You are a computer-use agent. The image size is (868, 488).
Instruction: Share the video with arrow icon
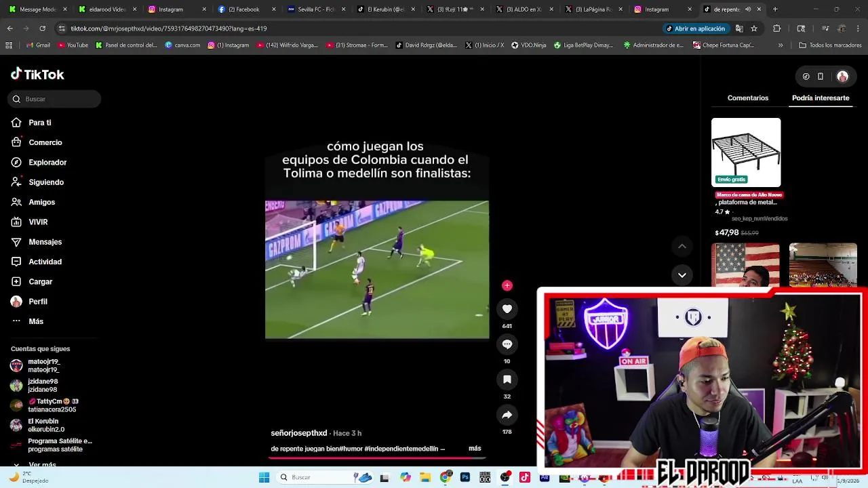tap(507, 415)
